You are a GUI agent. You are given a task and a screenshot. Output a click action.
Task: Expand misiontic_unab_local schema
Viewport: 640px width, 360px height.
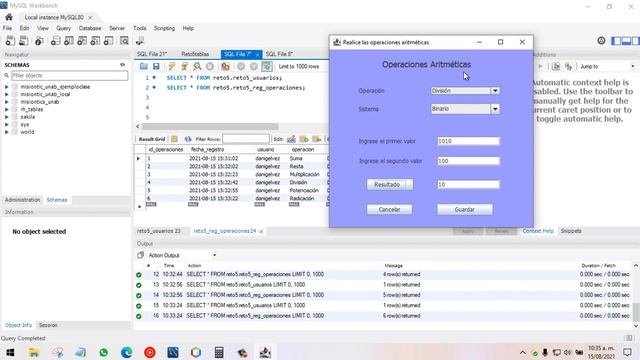tap(7, 94)
